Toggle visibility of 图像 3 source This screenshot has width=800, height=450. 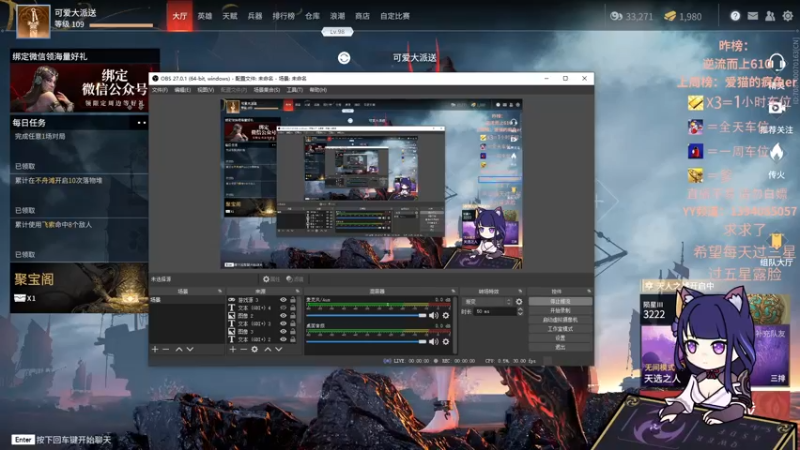click(x=283, y=332)
